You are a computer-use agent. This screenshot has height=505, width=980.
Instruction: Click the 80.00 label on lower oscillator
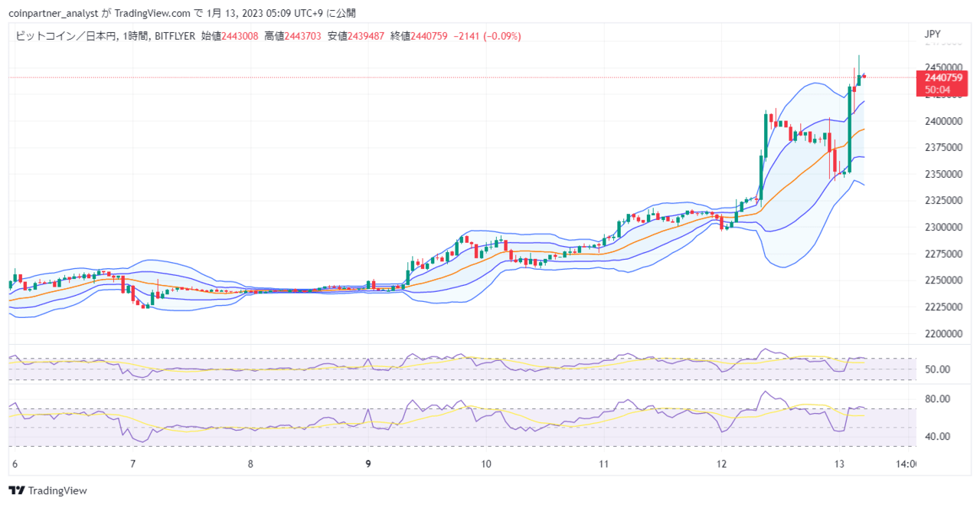[x=937, y=399]
